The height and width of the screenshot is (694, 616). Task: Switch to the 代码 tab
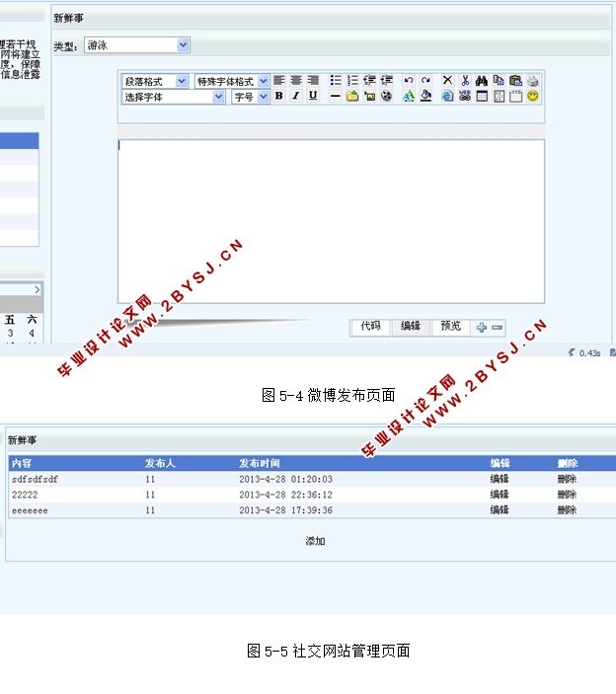(x=370, y=327)
